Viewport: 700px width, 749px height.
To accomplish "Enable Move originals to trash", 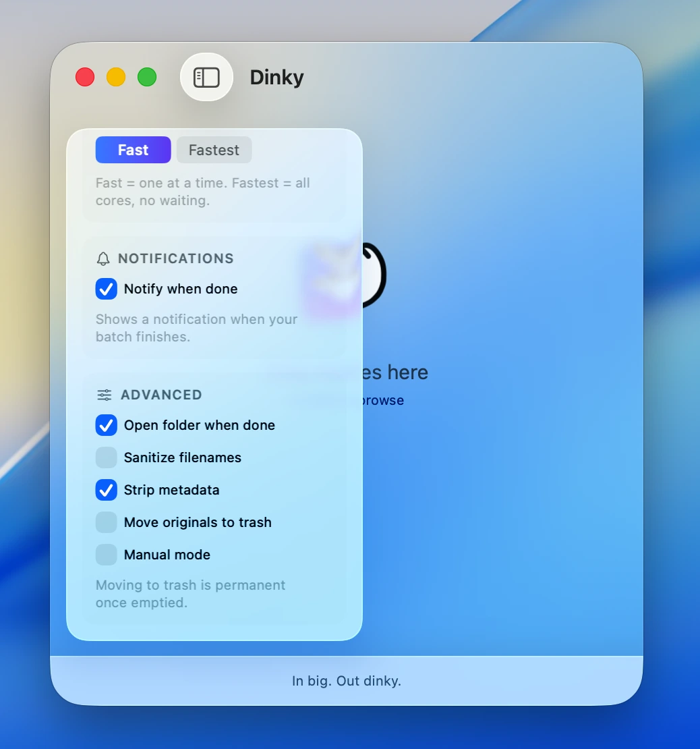I will 106,522.
